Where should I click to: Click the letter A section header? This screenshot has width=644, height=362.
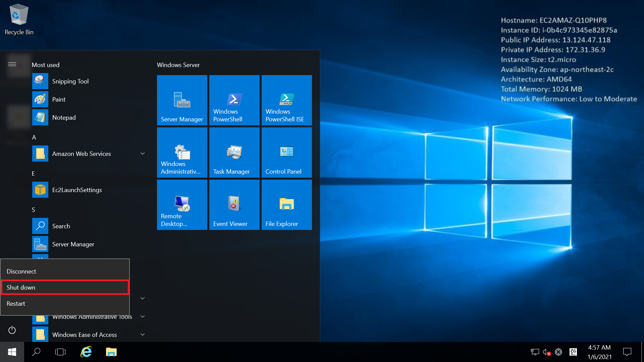point(34,137)
